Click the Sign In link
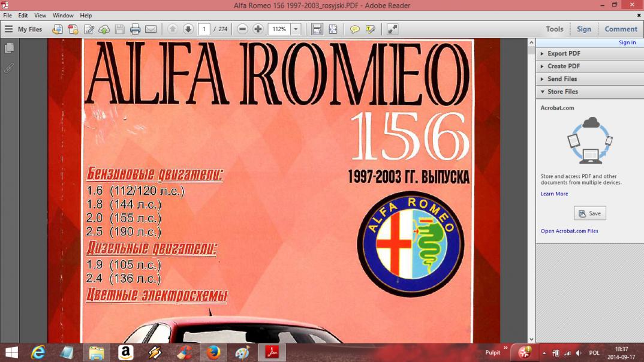 point(627,43)
